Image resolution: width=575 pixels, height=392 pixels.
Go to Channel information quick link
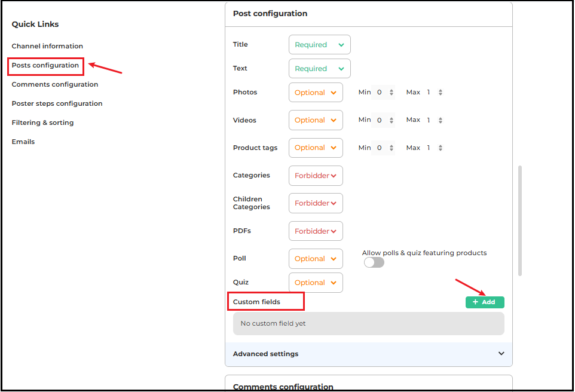point(47,46)
